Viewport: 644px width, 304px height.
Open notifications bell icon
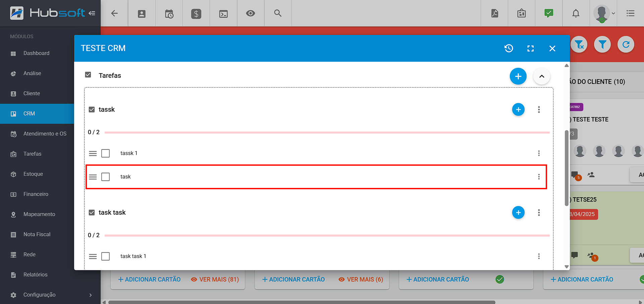[576, 13]
